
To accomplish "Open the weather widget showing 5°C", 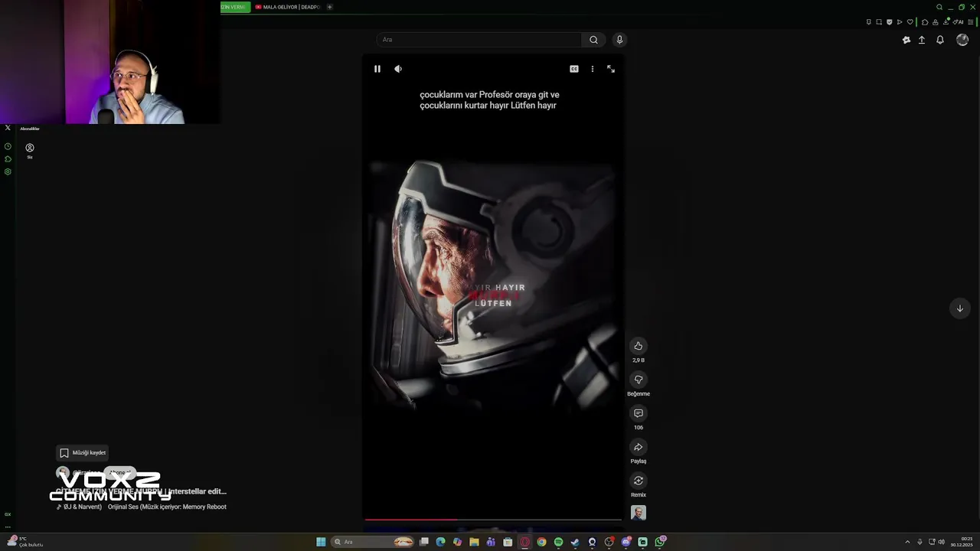I will coord(24,542).
